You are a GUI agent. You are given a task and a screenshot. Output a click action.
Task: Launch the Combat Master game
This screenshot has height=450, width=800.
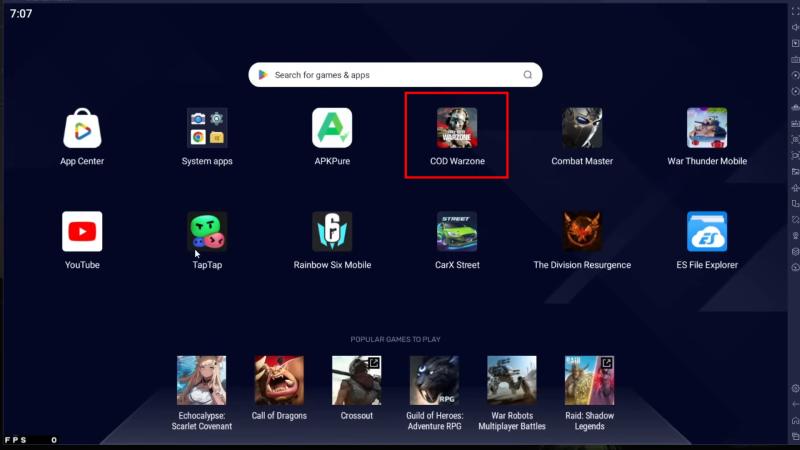[582, 128]
